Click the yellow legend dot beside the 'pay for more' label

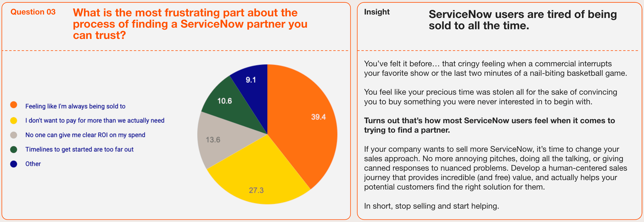(x=14, y=121)
